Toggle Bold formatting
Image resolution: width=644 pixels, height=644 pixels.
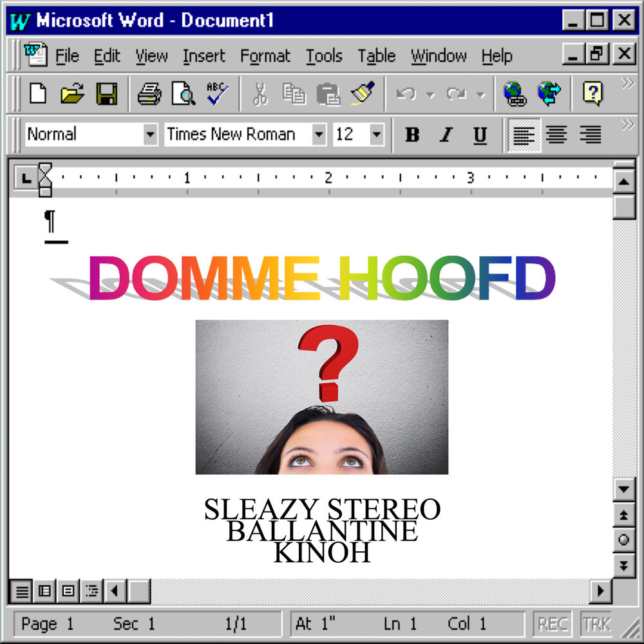click(412, 135)
